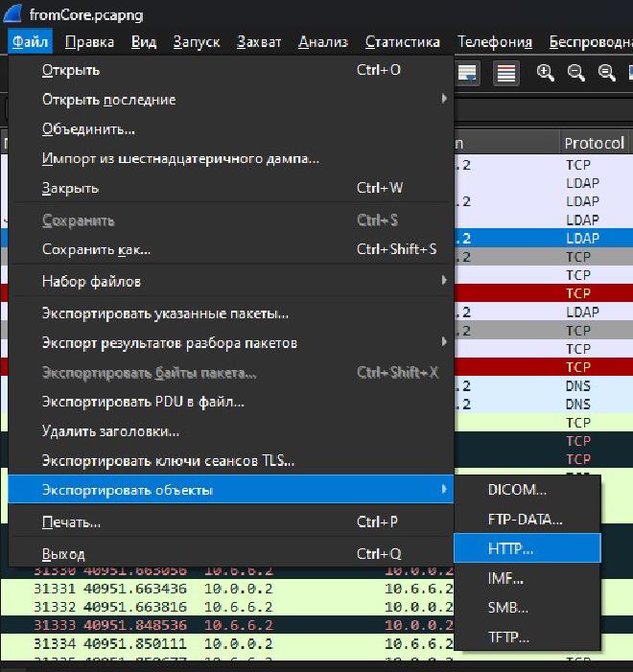Expand the 'Открыть последние' submenu arrow
633x672 pixels.
[x=444, y=100]
